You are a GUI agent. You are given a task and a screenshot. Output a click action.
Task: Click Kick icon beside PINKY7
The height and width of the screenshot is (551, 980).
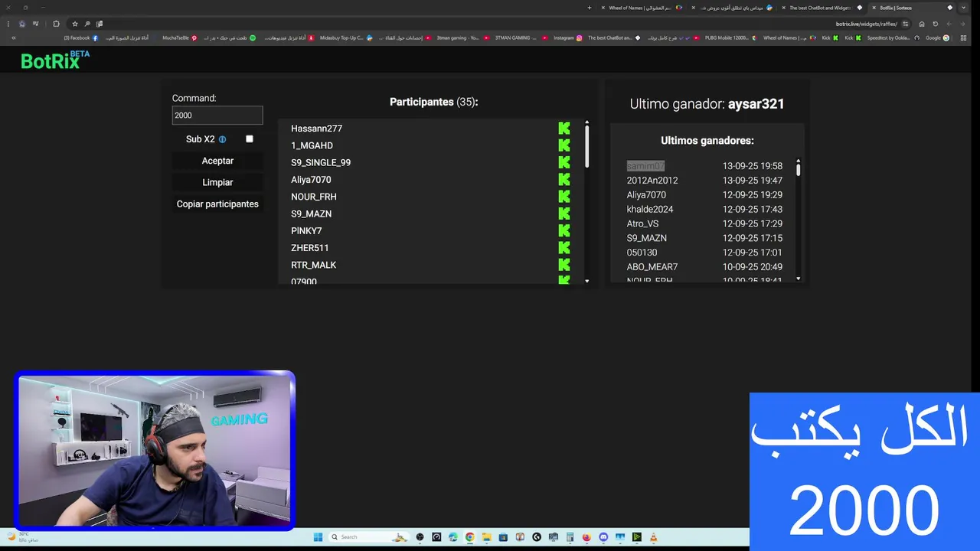pos(564,230)
